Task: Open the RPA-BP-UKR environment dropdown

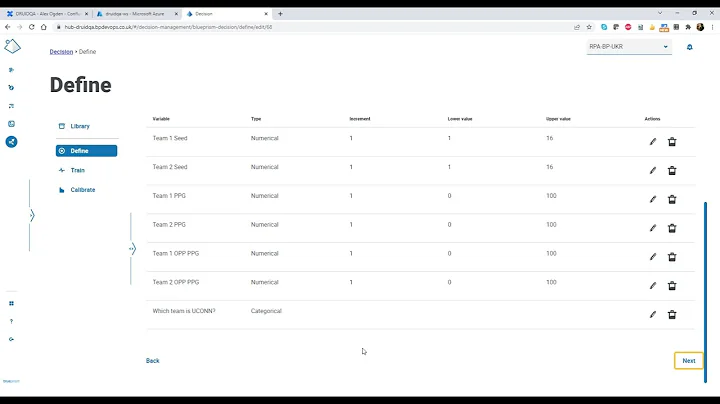Action: pos(629,47)
